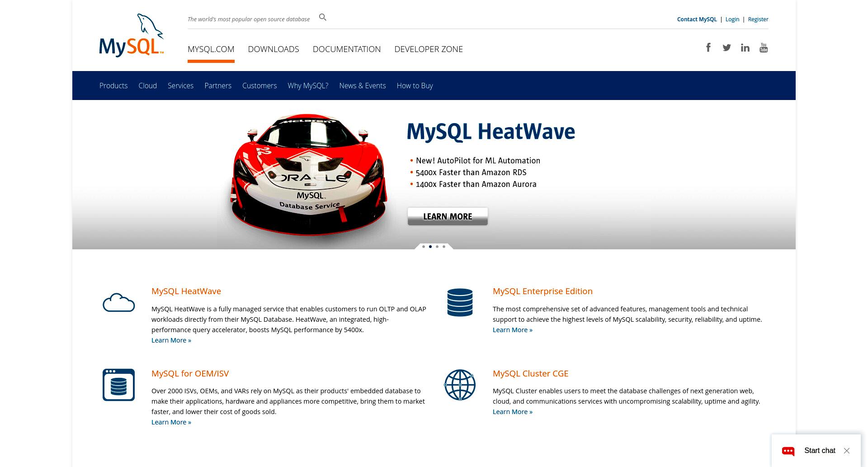Open the Twitter bird icon
This screenshot has height=467, width=868.
coord(726,48)
